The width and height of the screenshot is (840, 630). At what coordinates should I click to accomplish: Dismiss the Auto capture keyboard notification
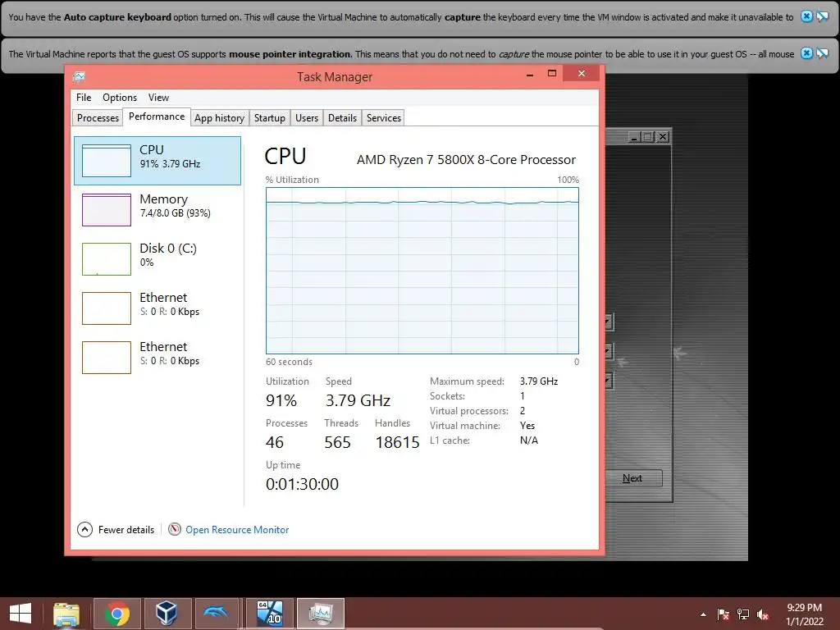806,16
